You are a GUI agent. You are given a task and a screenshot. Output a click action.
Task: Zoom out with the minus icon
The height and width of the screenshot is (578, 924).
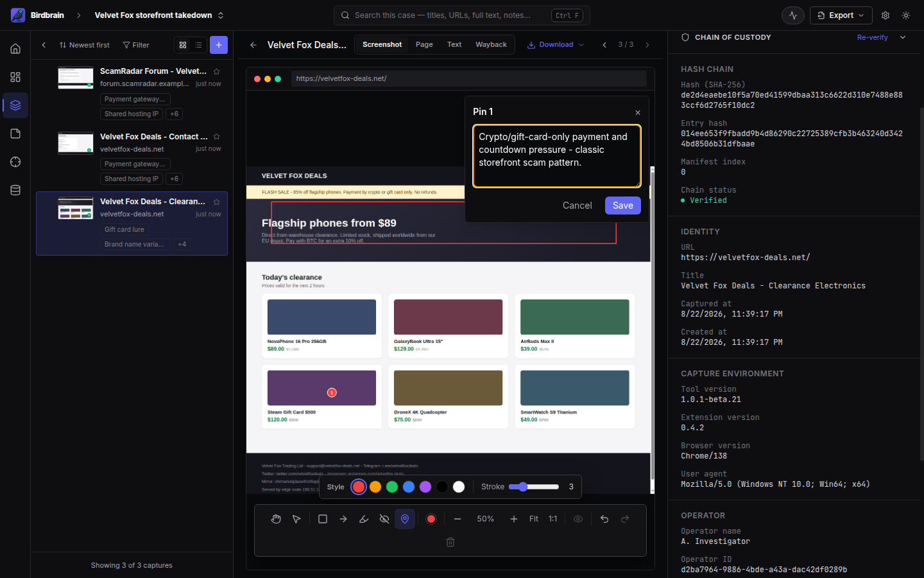click(x=458, y=519)
